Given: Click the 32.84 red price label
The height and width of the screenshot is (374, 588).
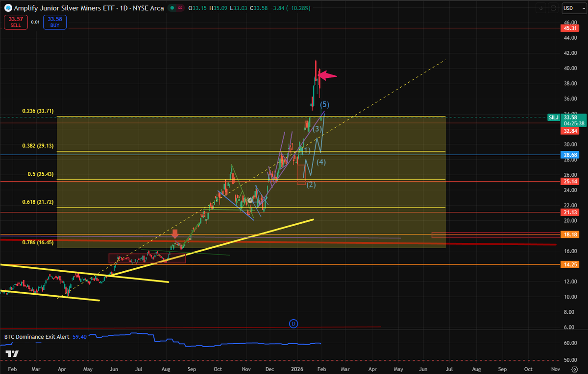Looking at the screenshot, I should pyautogui.click(x=570, y=131).
